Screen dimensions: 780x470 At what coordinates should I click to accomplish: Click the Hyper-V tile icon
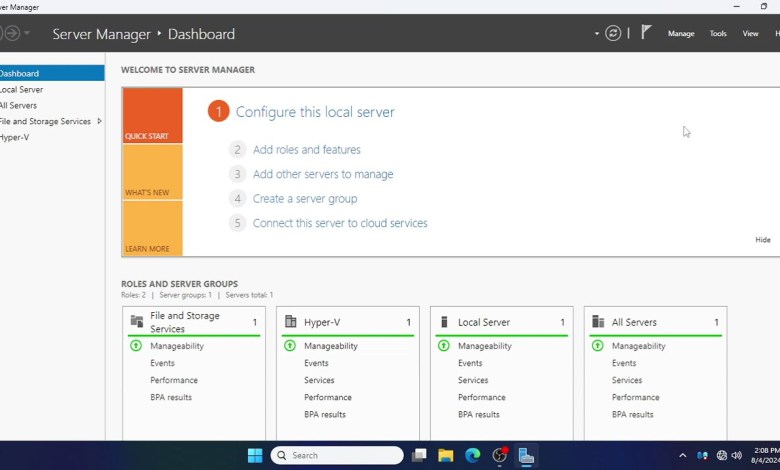point(291,321)
